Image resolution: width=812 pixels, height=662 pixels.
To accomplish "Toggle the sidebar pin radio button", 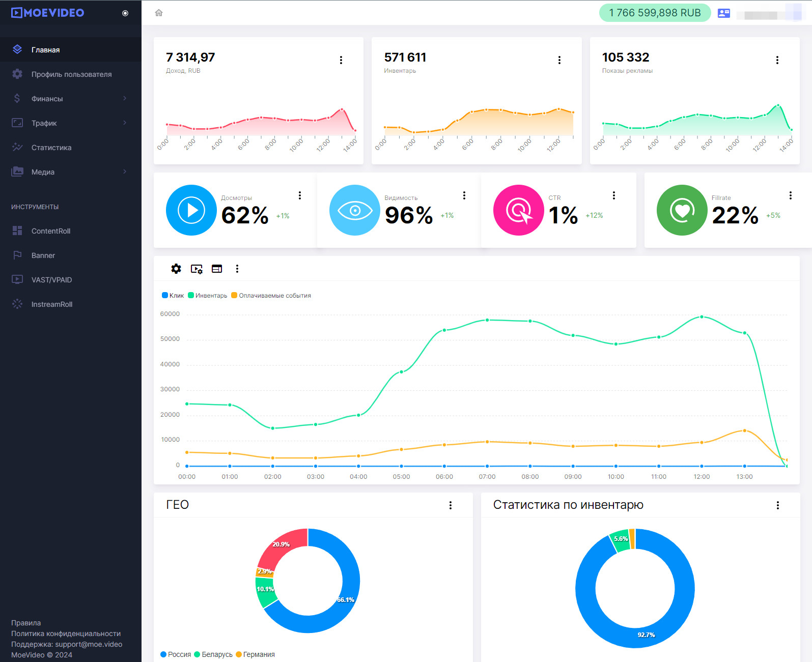I will 125,13.
